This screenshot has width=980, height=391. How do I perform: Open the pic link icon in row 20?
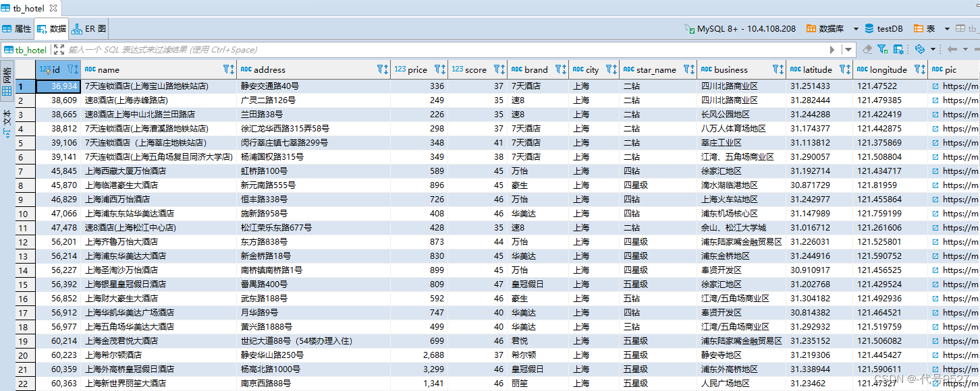[x=935, y=355]
